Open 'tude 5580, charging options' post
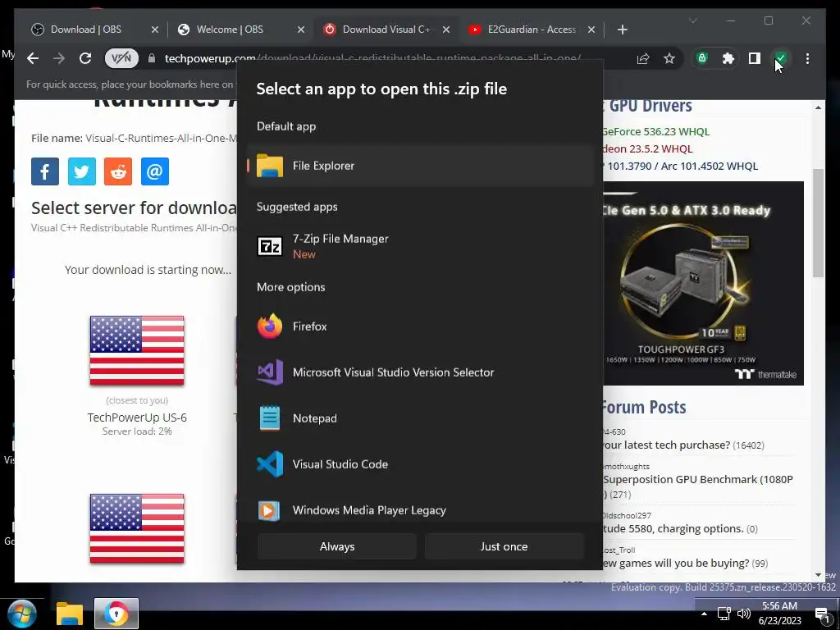The height and width of the screenshot is (630, 840). (673, 529)
